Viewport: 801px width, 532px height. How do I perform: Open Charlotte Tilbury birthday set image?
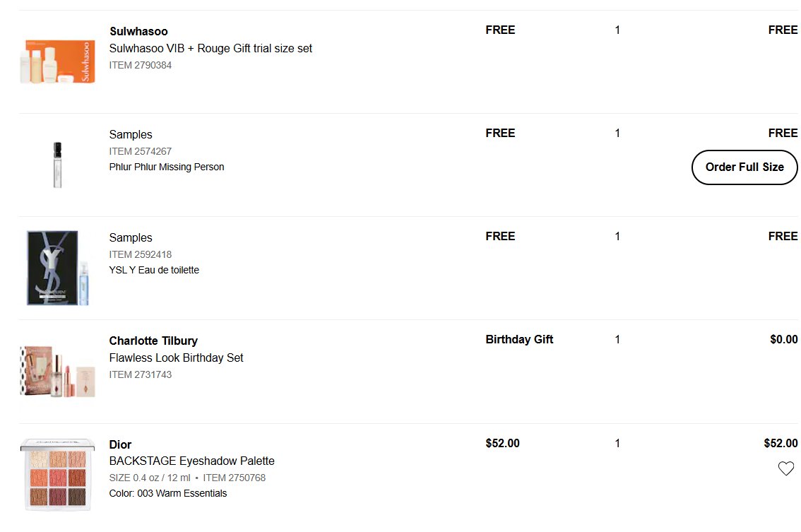tap(57, 371)
